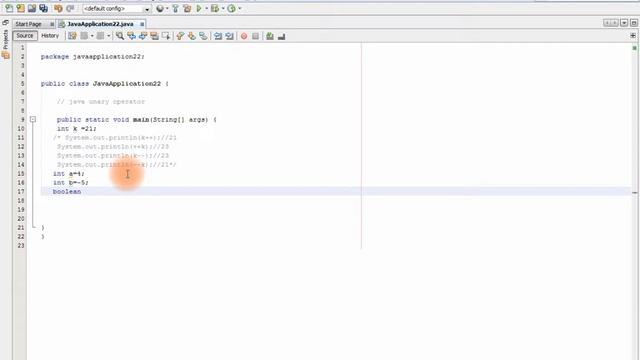Screen dimensions: 640x360
Task: Click line number 23 in gutter
Action: pyautogui.click(x=21, y=245)
